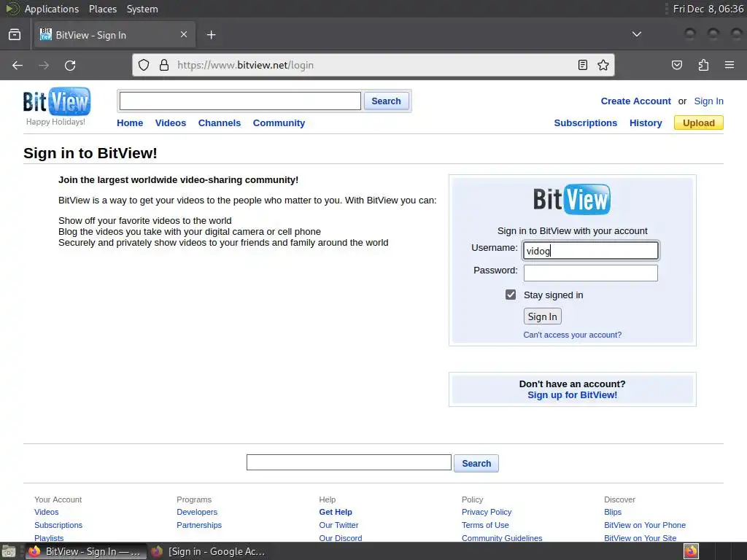Click the top Search button
747x560 pixels.
(x=387, y=101)
